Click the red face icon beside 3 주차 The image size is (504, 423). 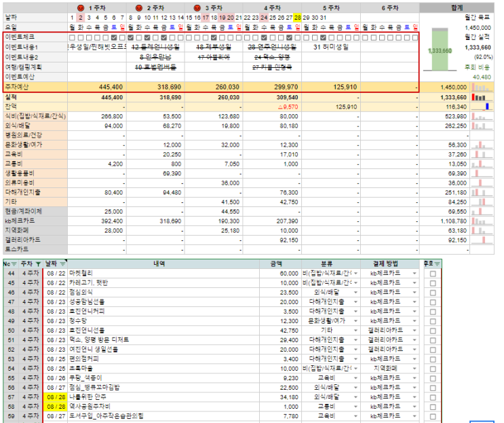click(197, 7)
